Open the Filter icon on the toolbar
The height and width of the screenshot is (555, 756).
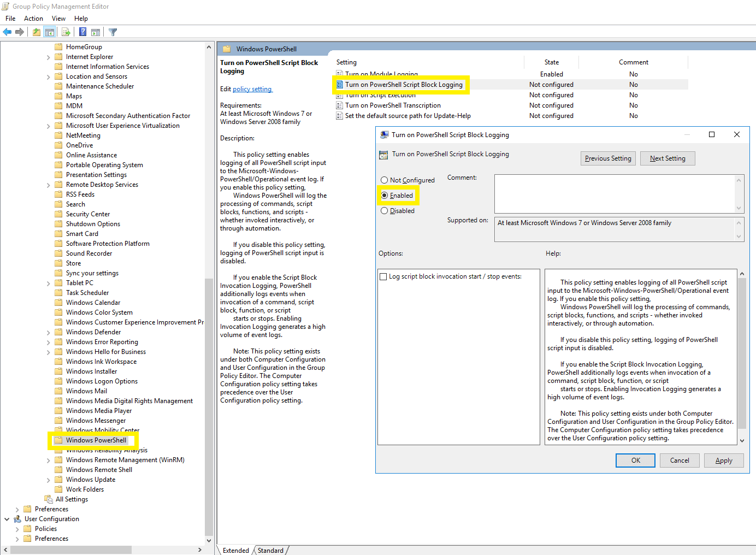[113, 32]
